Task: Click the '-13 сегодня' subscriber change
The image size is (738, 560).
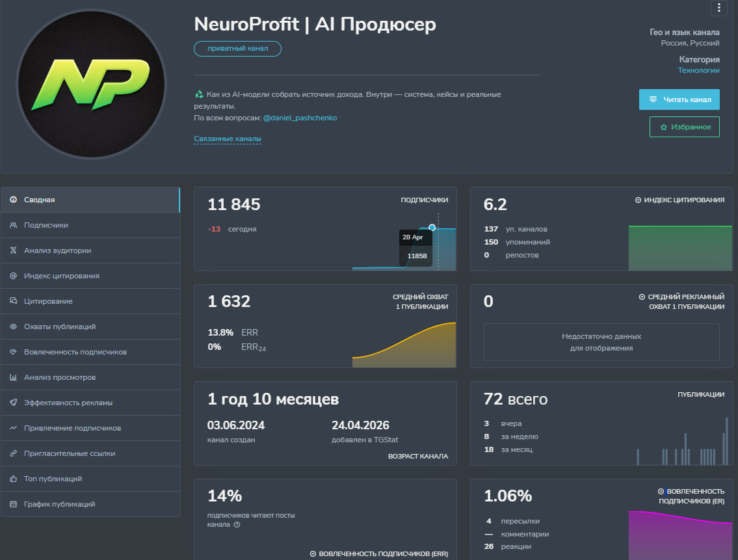Action: (x=232, y=229)
